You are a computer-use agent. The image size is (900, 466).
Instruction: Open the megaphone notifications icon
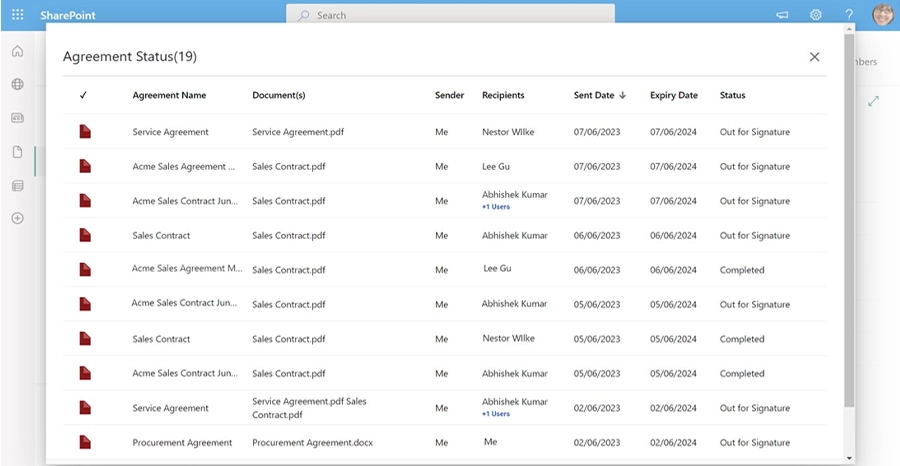click(782, 15)
